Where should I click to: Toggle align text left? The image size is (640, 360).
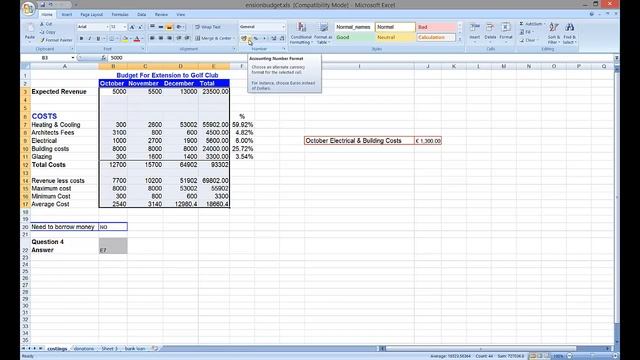coord(152,38)
